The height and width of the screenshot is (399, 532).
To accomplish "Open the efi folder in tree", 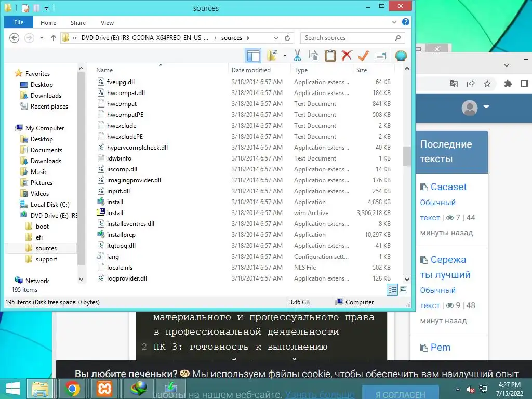I will [39, 237].
